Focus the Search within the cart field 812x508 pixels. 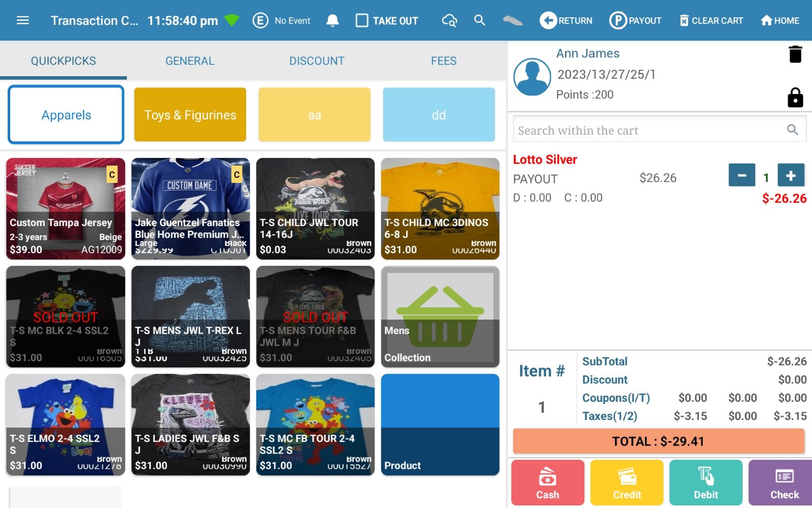(660, 130)
